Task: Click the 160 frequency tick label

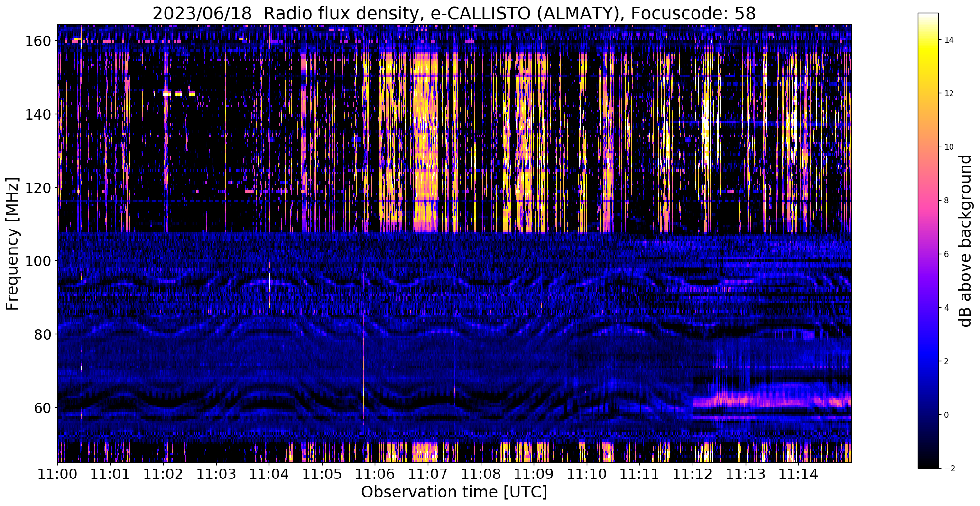Action: [x=38, y=41]
